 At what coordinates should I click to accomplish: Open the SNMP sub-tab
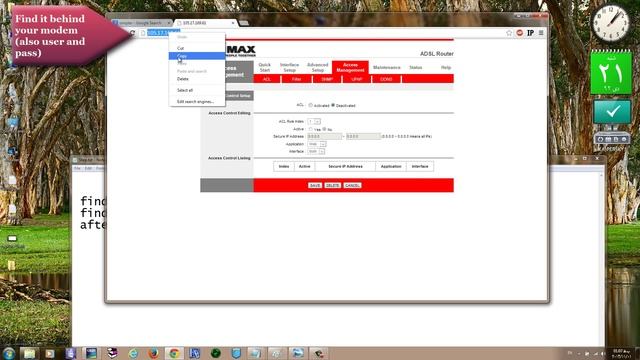(327, 79)
